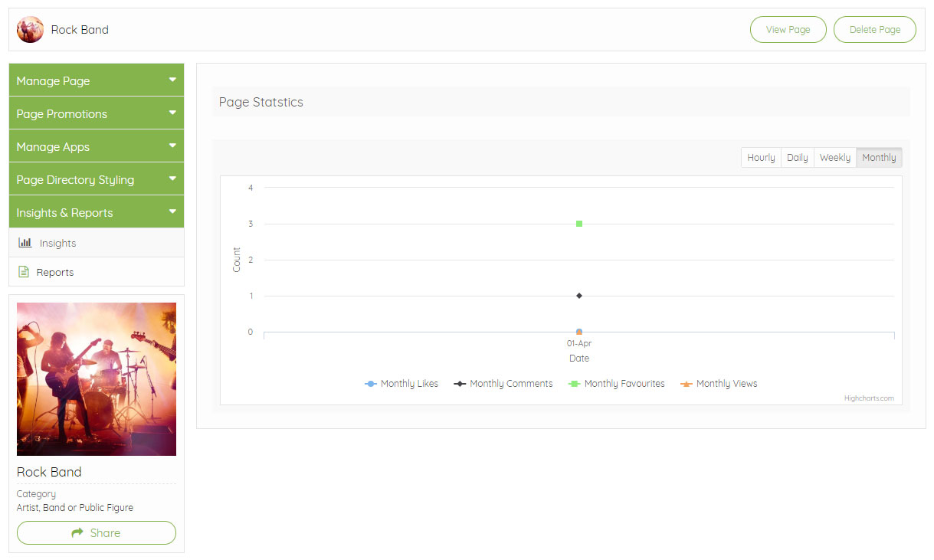Open the Rock Band cover photo

click(x=97, y=378)
